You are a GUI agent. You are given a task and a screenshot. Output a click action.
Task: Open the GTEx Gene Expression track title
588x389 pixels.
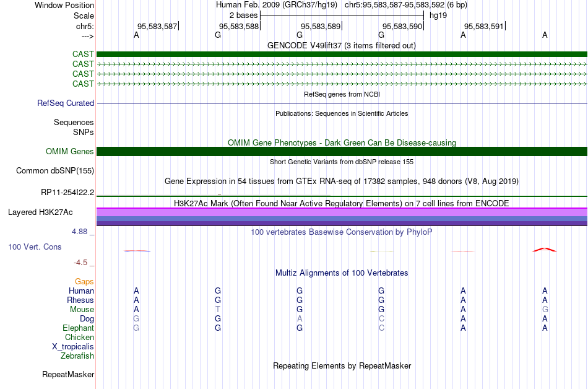coord(342,181)
